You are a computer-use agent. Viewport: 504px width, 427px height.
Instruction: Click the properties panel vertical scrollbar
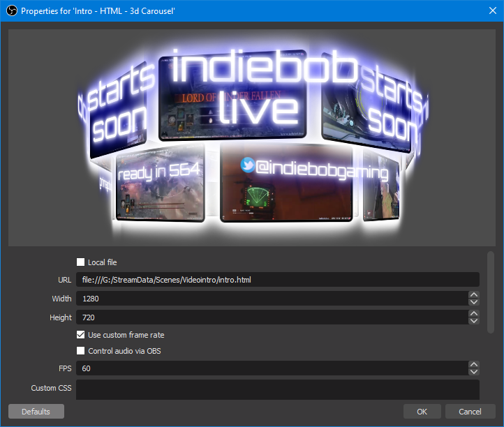click(491, 293)
